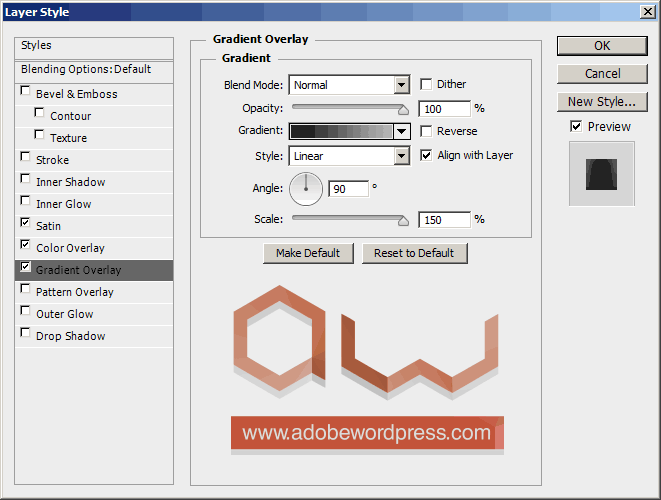Open the Blend Mode dropdown
The image size is (661, 500).
349,85
